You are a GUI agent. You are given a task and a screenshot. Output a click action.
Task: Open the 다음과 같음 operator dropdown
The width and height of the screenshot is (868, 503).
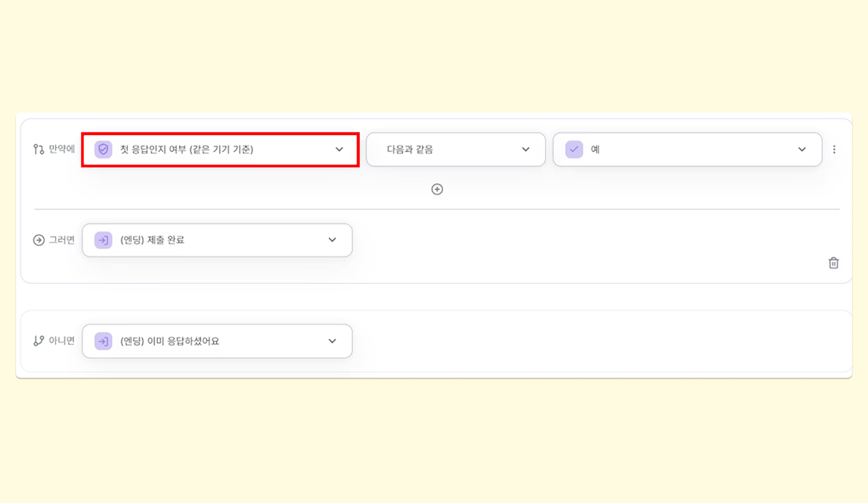click(x=455, y=149)
